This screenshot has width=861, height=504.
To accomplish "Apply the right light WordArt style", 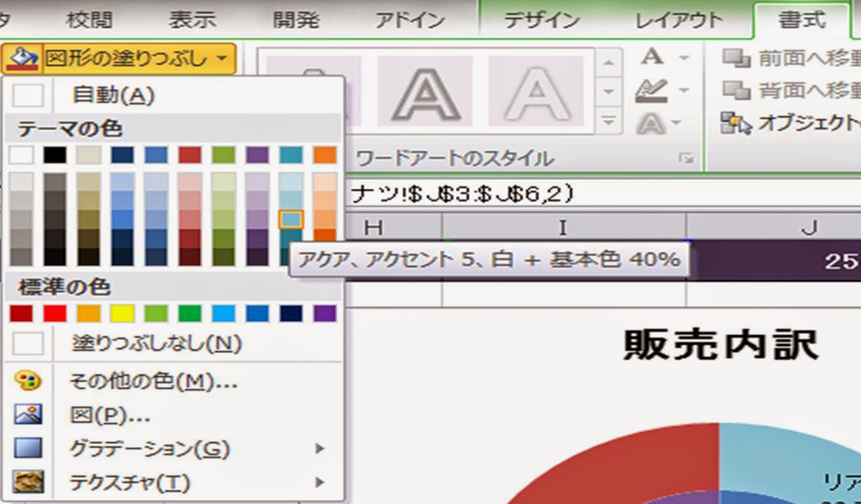I will click(536, 90).
